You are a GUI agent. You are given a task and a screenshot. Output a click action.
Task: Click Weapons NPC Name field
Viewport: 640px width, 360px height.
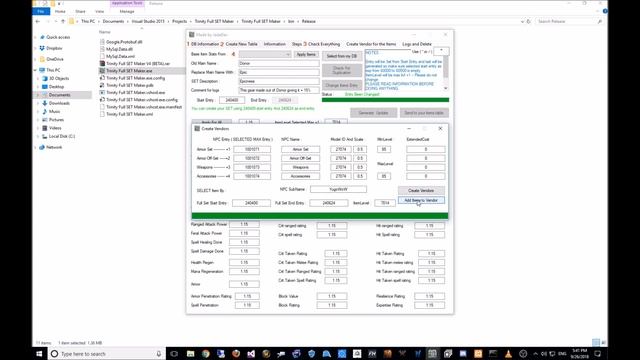point(300,167)
